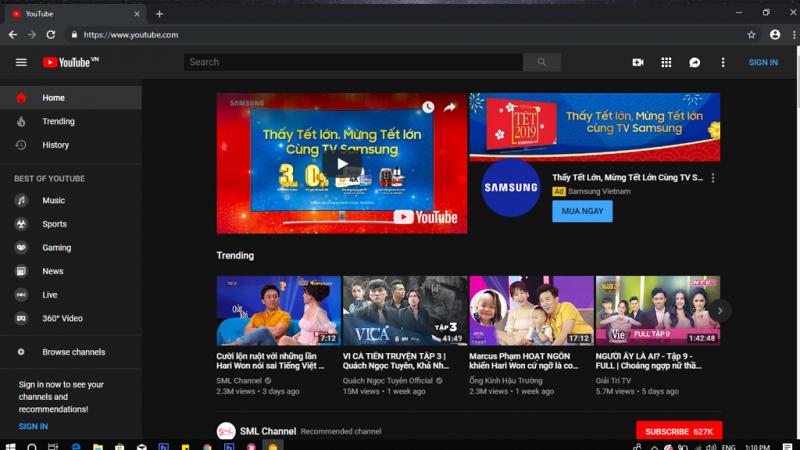Open the SML Channel recommended heading
The width and height of the screenshot is (800, 450).
[x=268, y=432]
